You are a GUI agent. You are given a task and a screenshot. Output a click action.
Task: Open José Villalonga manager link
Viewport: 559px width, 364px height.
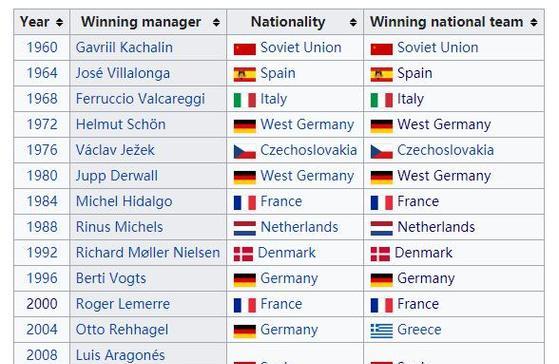(x=123, y=73)
